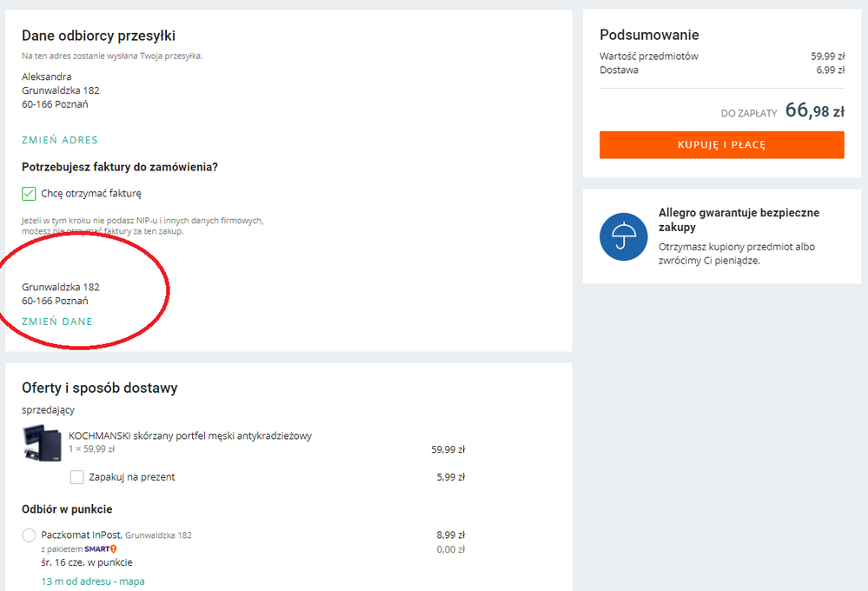Click 'Paczkomat InPost' delivery label
Screen dimensions: 868x591
pyautogui.click(x=82, y=535)
